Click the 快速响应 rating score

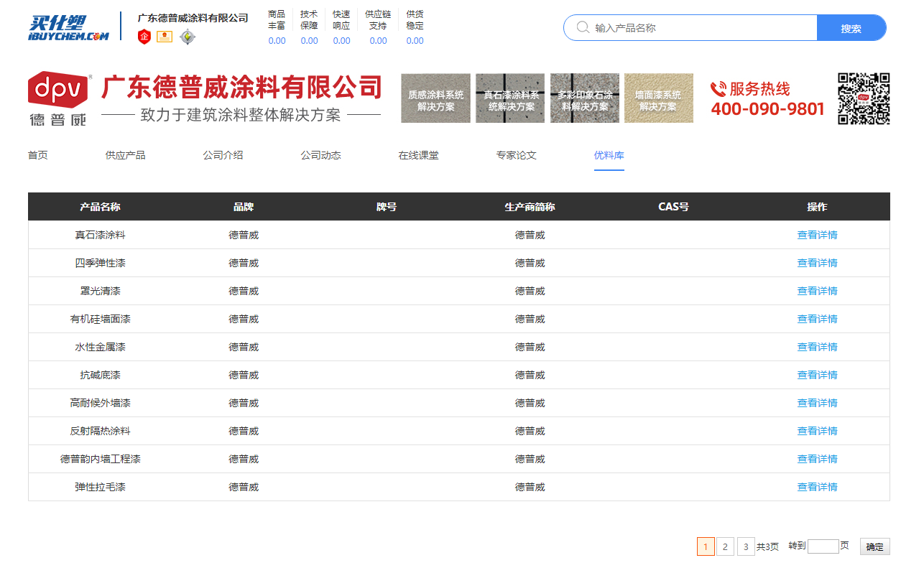point(342,41)
